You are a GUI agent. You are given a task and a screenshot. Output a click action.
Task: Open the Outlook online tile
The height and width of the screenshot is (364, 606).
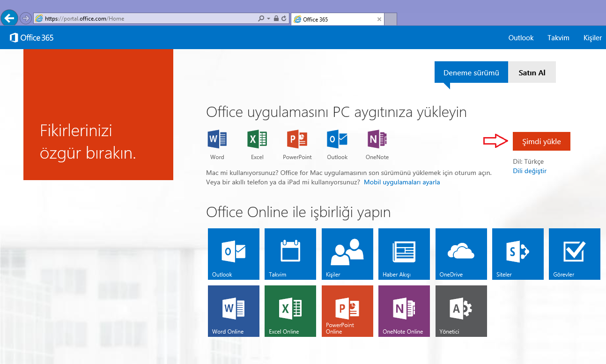point(233,254)
